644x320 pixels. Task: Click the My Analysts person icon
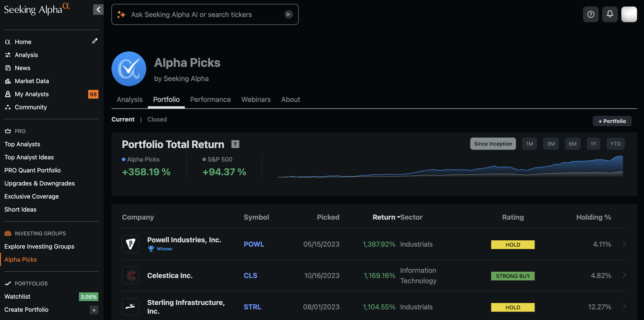coord(8,94)
